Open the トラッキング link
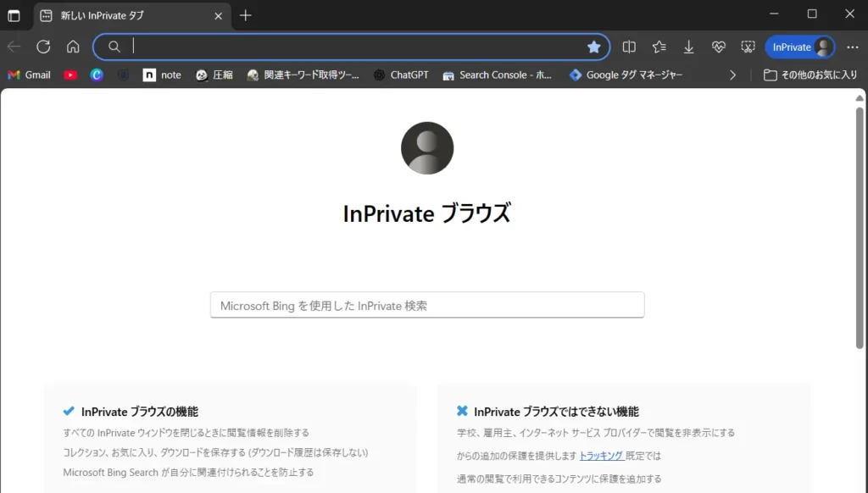This screenshot has width=868, height=493. click(602, 456)
